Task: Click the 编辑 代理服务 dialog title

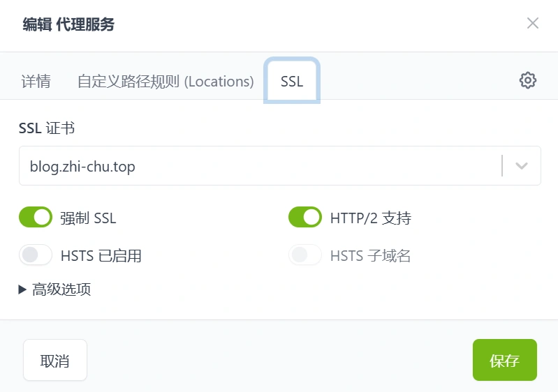Action: click(x=68, y=25)
